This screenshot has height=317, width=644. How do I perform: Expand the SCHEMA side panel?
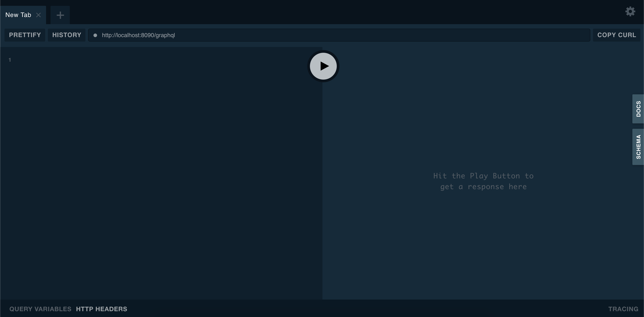(x=638, y=147)
